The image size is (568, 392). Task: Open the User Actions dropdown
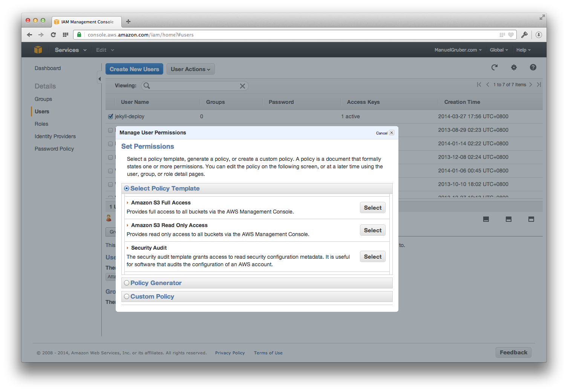click(190, 69)
